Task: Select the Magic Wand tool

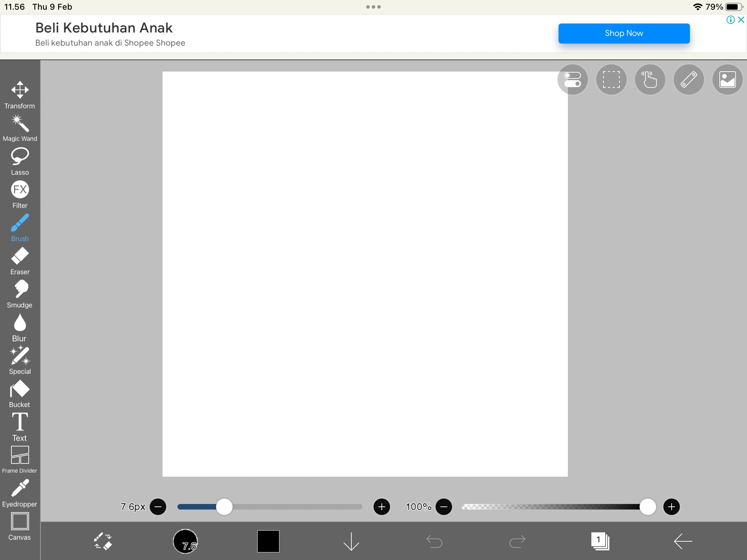Action: point(20,128)
